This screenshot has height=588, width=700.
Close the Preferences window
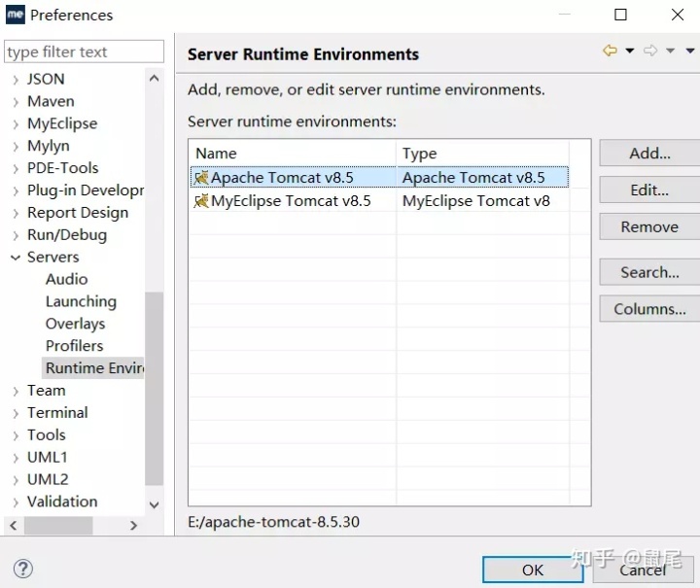click(678, 15)
